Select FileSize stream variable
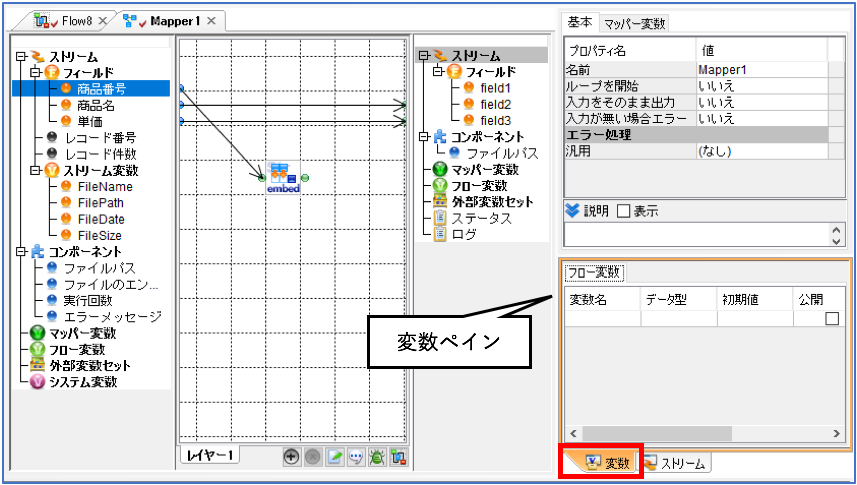 pyautogui.click(x=99, y=236)
